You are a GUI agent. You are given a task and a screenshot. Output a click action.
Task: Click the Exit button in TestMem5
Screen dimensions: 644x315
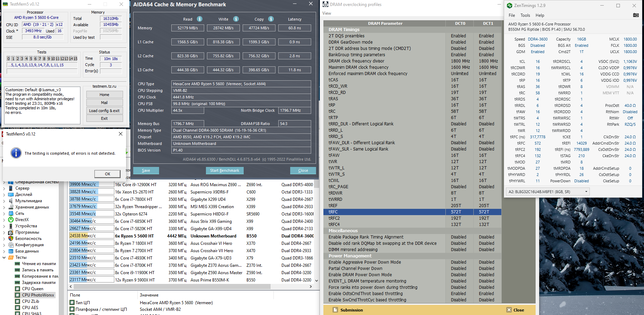105,118
